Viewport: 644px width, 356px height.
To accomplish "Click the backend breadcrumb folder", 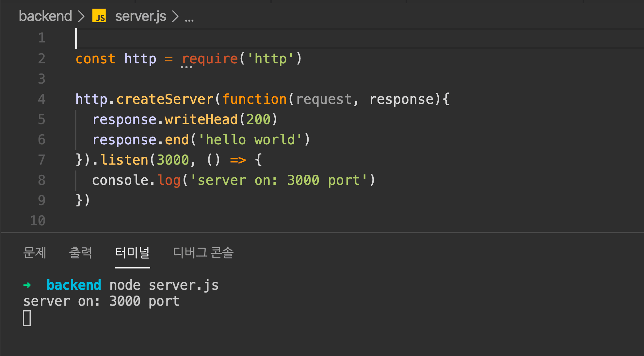I will (x=45, y=16).
